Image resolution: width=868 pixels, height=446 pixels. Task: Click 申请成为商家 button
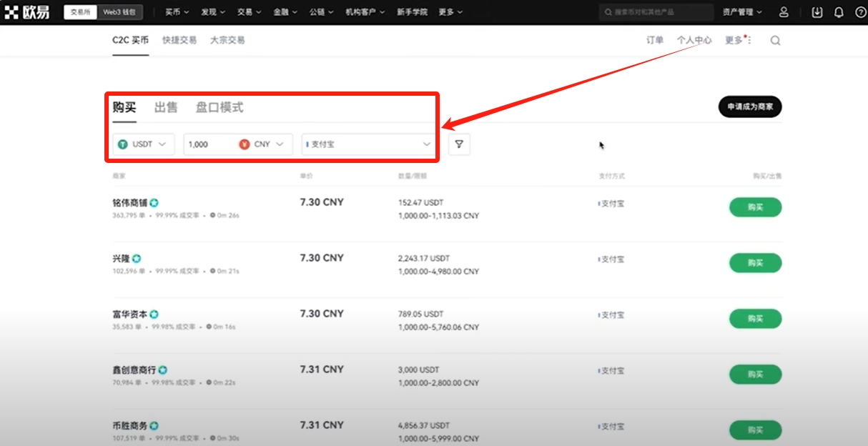tap(750, 107)
